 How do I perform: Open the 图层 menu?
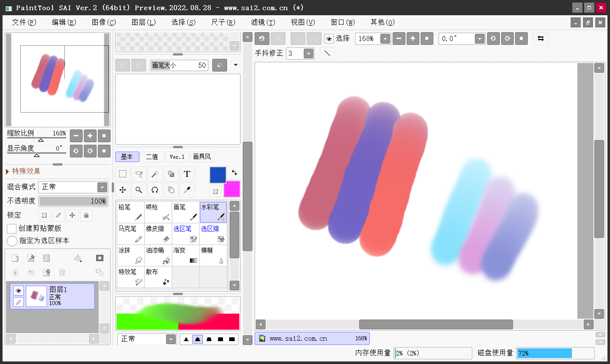point(144,22)
